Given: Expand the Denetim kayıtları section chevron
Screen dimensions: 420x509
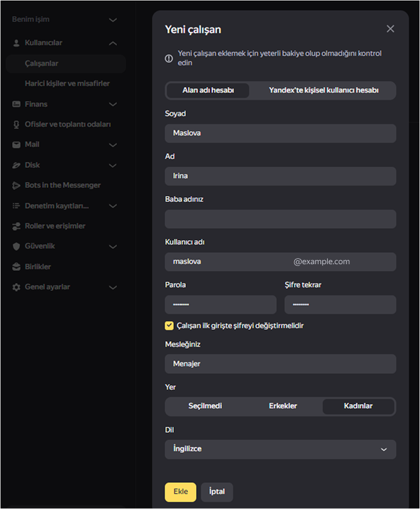Looking at the screenshot, I should 112,206.
